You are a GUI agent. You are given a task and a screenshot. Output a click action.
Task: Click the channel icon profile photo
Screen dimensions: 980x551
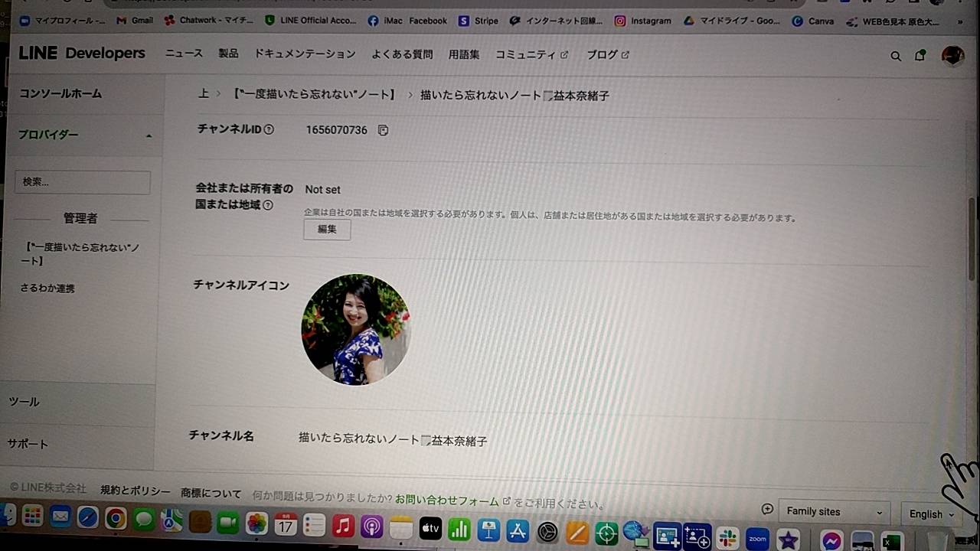coord(356,329)
